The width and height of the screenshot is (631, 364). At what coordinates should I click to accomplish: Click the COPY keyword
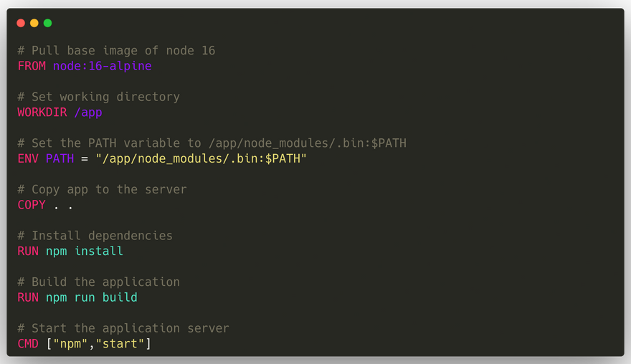32,205
